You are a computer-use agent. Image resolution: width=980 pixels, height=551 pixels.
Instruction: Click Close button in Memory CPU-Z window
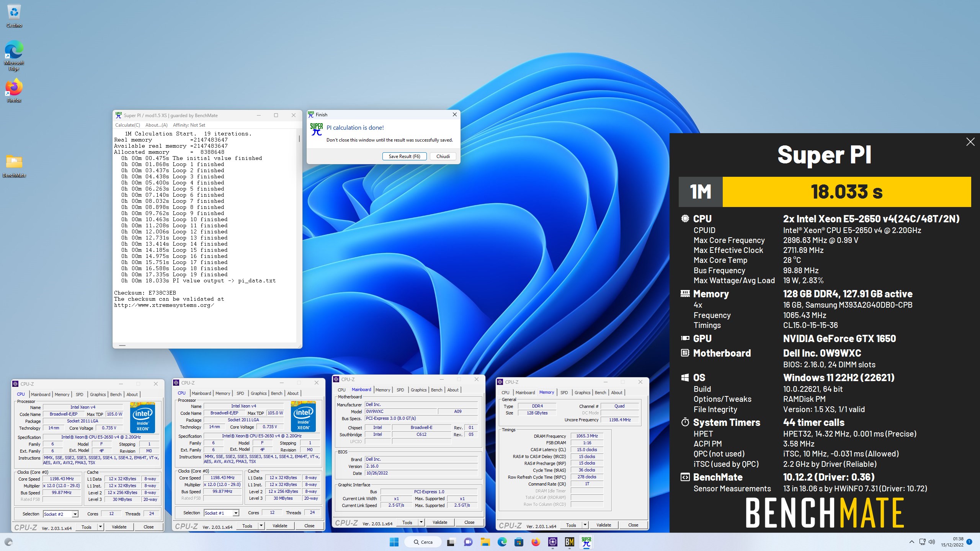click(x=633, y=525)
